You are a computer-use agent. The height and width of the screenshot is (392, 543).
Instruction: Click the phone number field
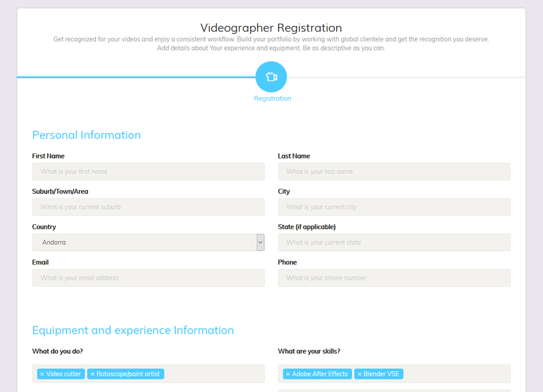tap(394, 277)
